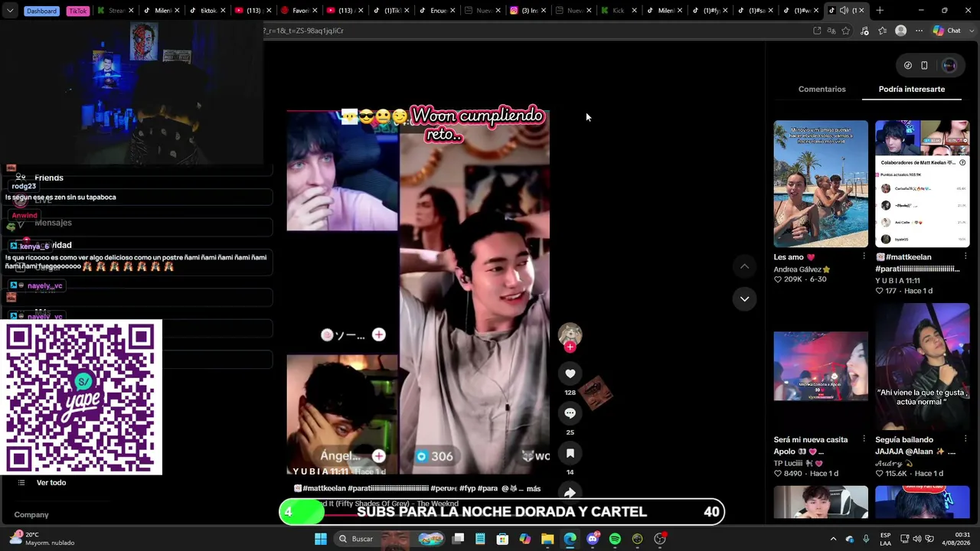Open Task View on the taskbar

[458, 539]
